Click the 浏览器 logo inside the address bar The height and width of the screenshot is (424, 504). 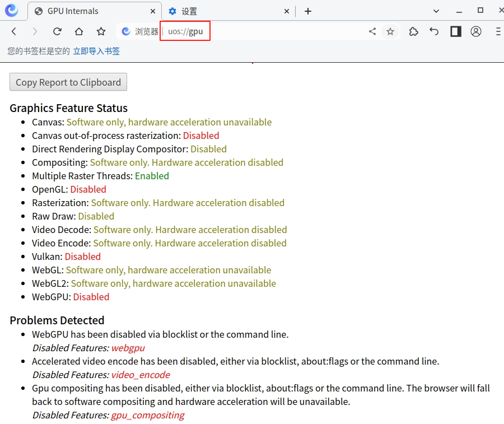128,31
